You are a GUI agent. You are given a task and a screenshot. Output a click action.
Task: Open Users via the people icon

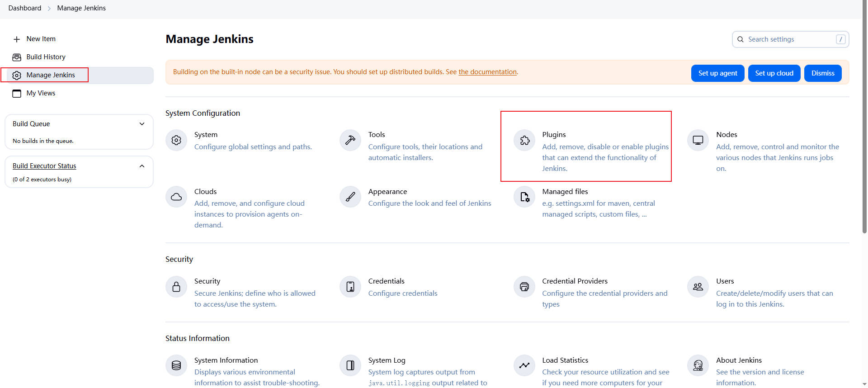coord(698,287)
